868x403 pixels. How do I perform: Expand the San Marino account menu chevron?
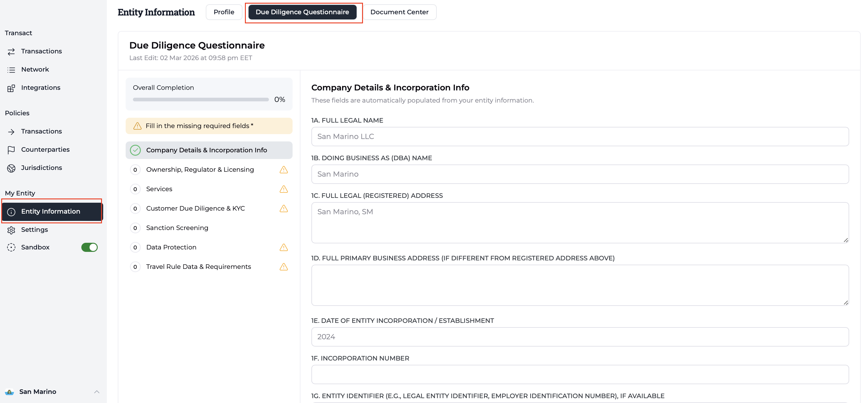pyautogui.click(x=97, y=392)
